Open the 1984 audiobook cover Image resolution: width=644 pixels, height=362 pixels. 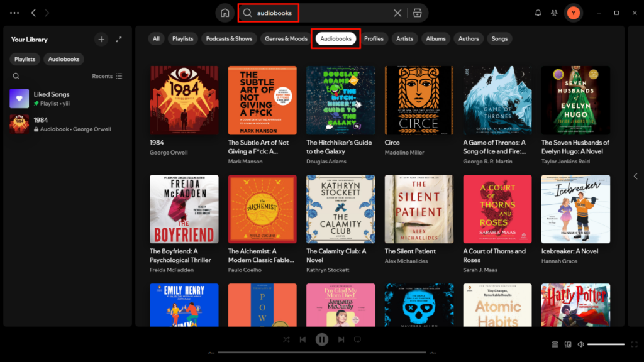click(184, 100)
